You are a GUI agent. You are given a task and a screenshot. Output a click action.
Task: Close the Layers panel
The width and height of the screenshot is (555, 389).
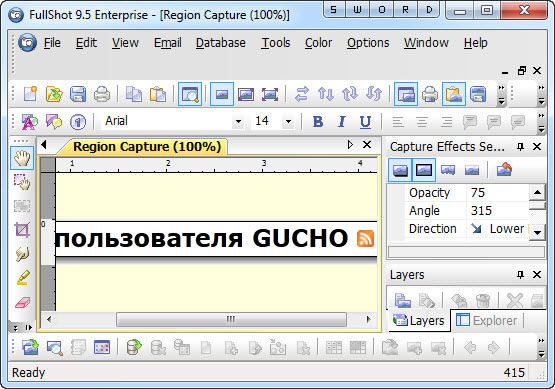click(x=537, y=274)
